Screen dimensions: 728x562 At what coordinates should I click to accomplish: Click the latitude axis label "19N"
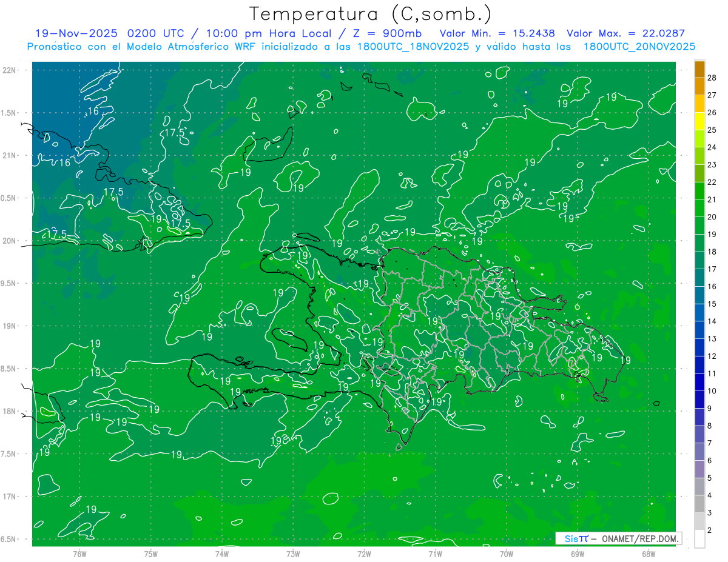[x=9, y=326]
